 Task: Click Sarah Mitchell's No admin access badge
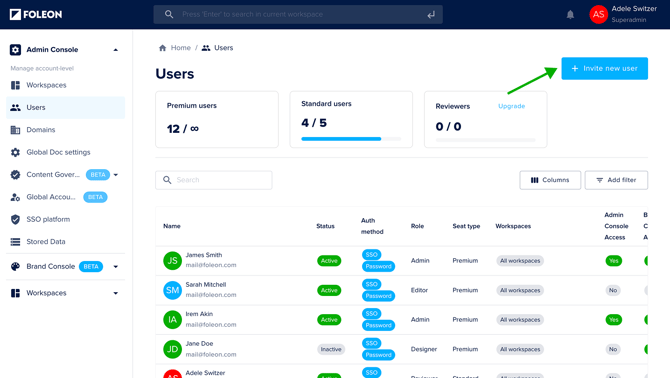tap(613, 290)
